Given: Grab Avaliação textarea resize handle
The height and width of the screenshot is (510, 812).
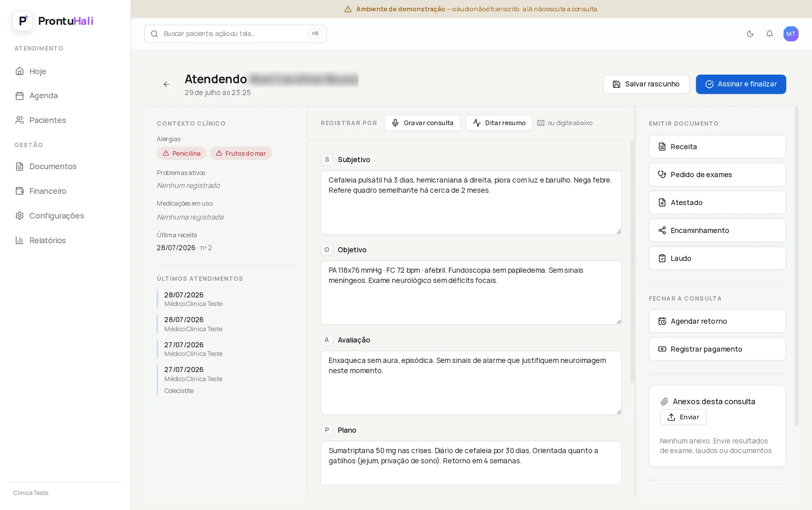Looking at the screenshot, I should 618,412.
